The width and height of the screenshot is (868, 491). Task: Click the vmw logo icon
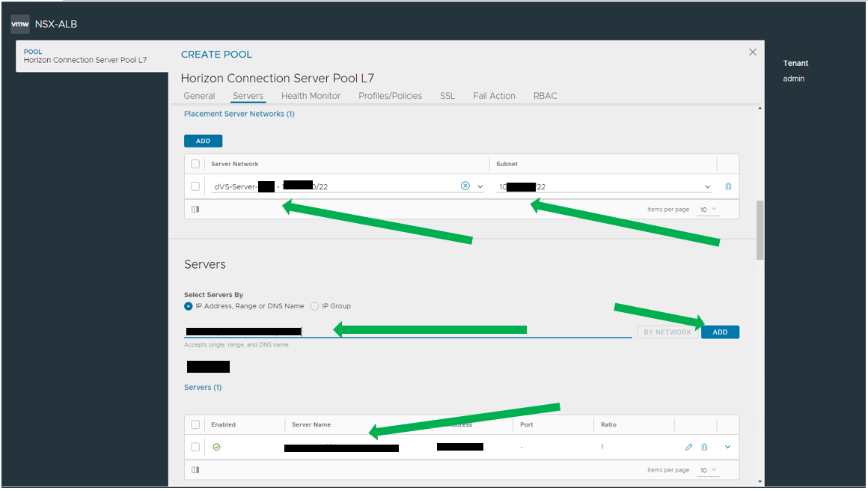pos(20,24)
